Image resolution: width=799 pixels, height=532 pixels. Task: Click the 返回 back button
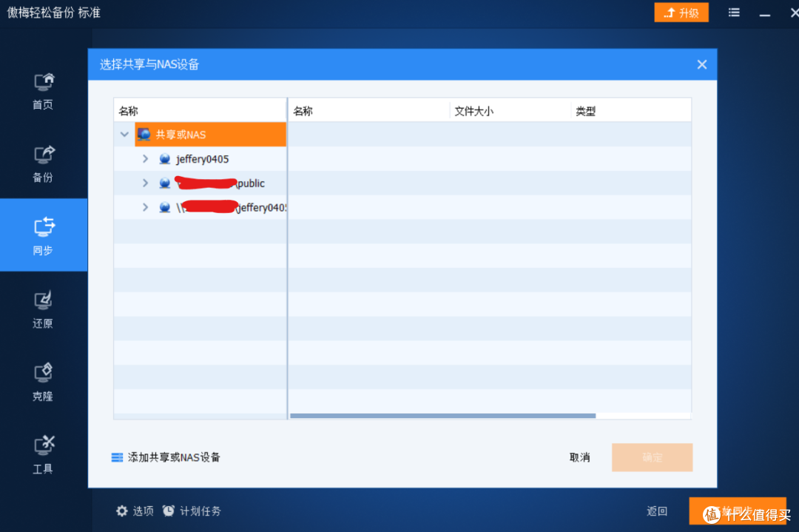click(657, 511)
